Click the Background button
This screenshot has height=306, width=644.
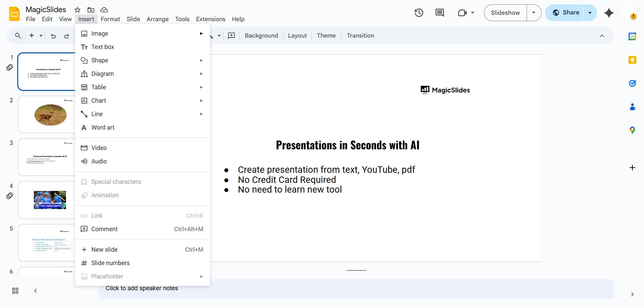[x=261, y=36]
